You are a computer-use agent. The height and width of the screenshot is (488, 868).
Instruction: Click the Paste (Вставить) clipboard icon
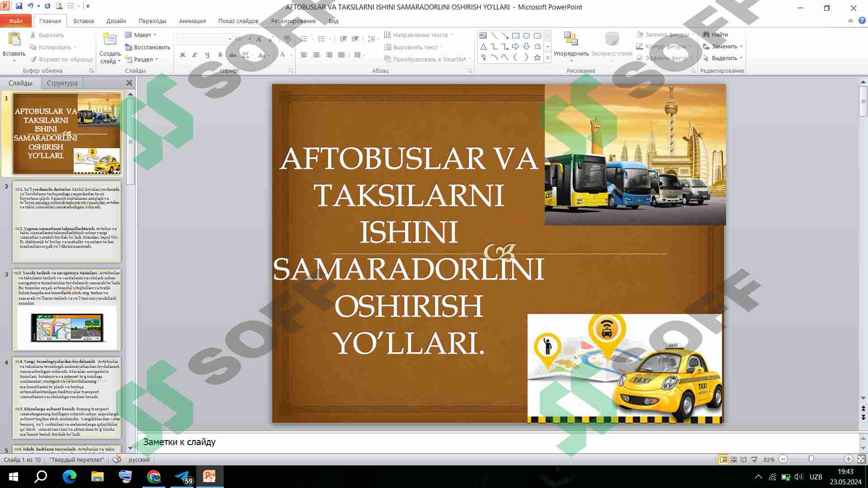(14, 40)
